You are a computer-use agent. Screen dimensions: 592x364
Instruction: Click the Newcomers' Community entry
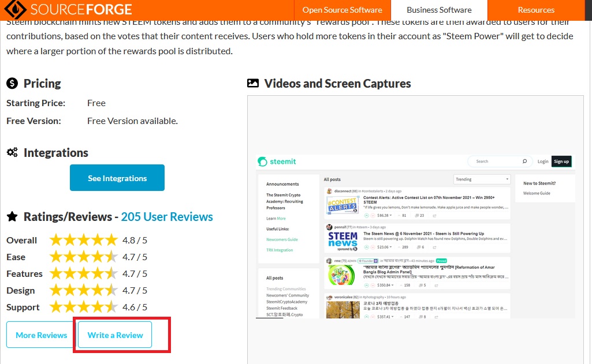[x=287, y=295]
